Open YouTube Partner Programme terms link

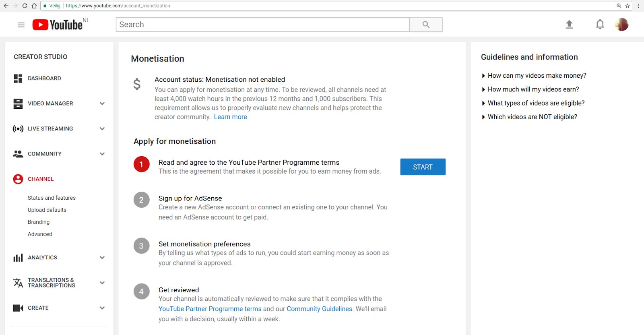tap(210, 309)
